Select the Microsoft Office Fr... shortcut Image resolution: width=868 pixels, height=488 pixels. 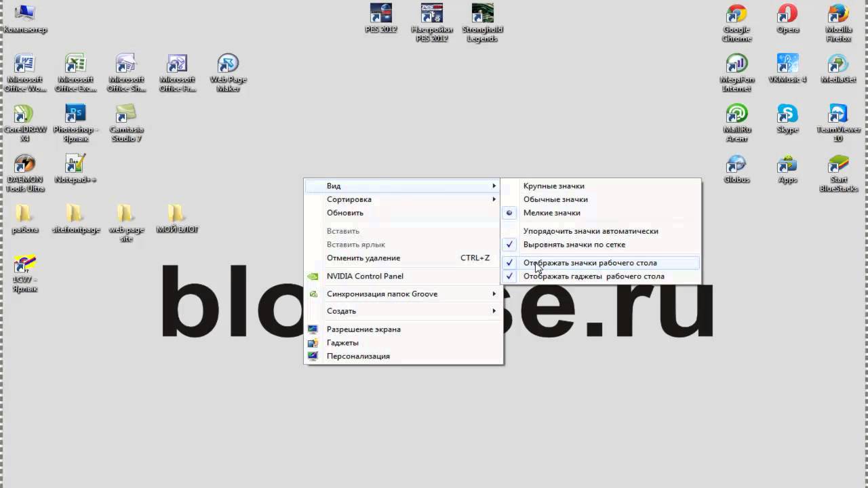click(177, 73)
